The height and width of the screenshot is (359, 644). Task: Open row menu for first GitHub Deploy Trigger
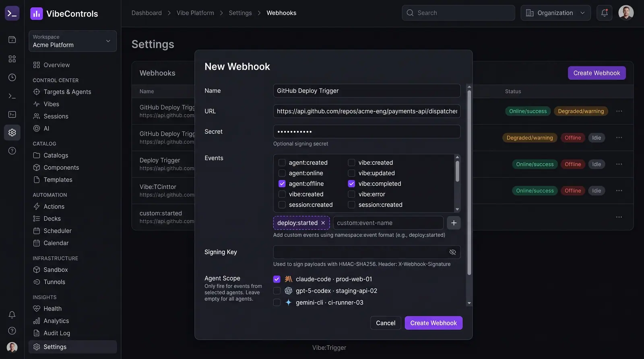point(619,111)
